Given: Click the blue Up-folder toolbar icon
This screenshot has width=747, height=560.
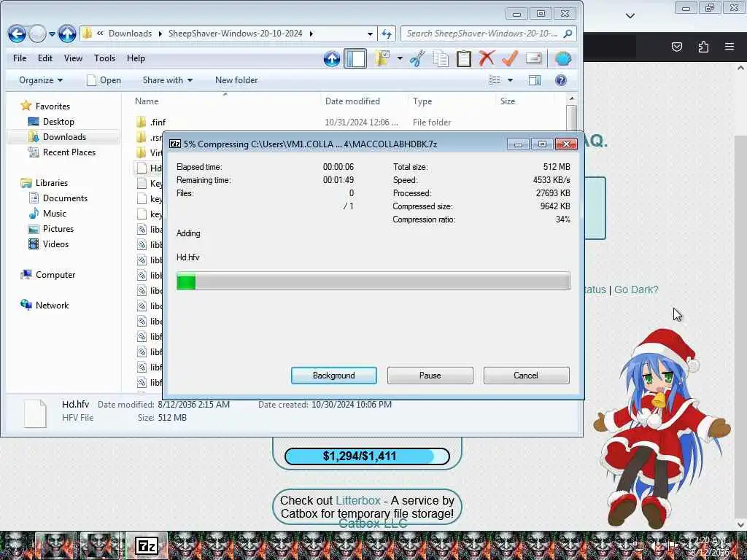Looking at the screenshot, I should pyautogui.click(x=332, y=58).
